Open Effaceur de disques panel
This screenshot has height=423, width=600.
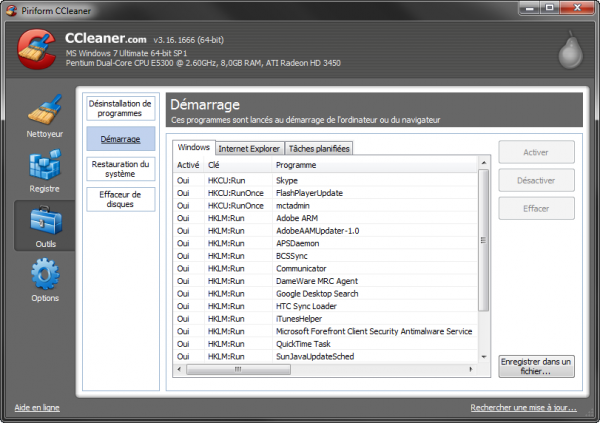coord(120,198)
